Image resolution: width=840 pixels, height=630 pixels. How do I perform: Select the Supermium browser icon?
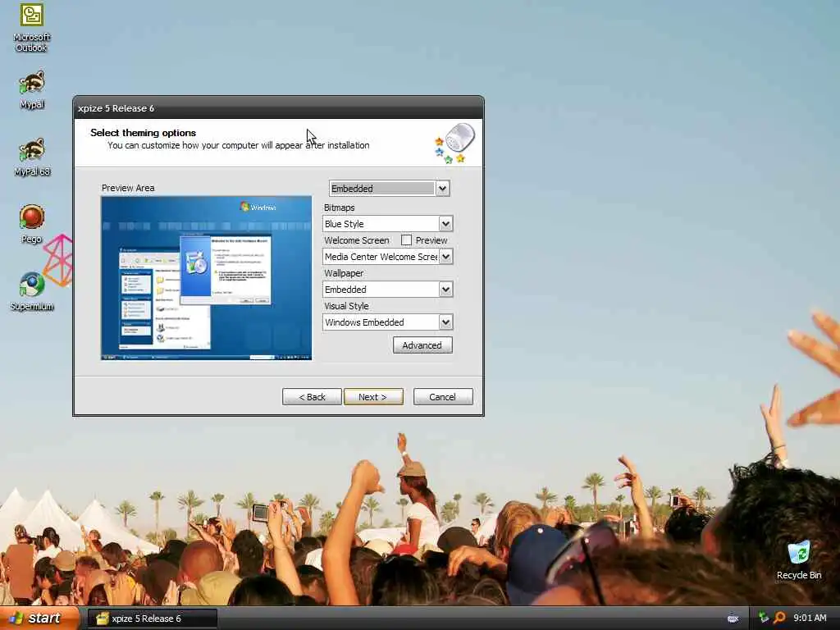click(x=32, y=291)
